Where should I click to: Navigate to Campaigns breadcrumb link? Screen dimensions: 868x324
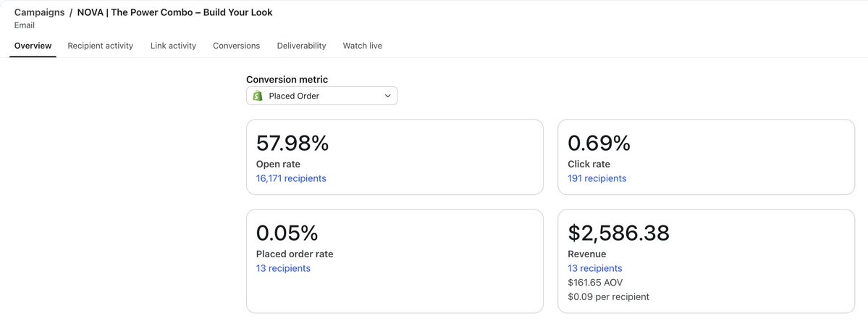coord(39,12)
